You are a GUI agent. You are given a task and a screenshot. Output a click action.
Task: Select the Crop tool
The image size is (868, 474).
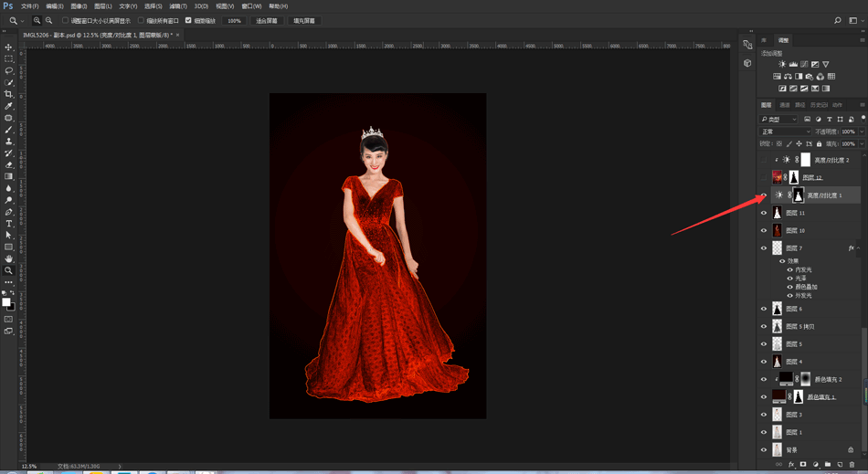9,94
